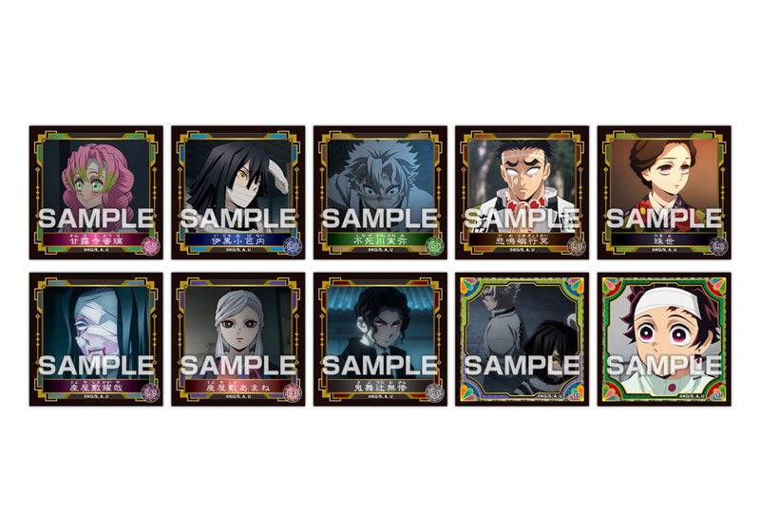Click the red round emblem on 産屋敷あまね card

(x=293, y=392)
